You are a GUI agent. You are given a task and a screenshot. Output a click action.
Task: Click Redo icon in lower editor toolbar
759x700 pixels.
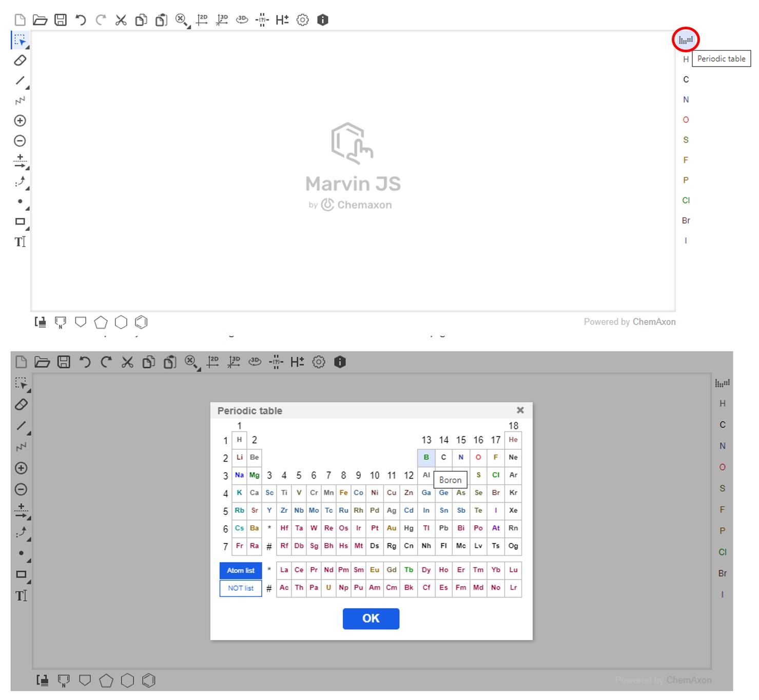point(106,362)
